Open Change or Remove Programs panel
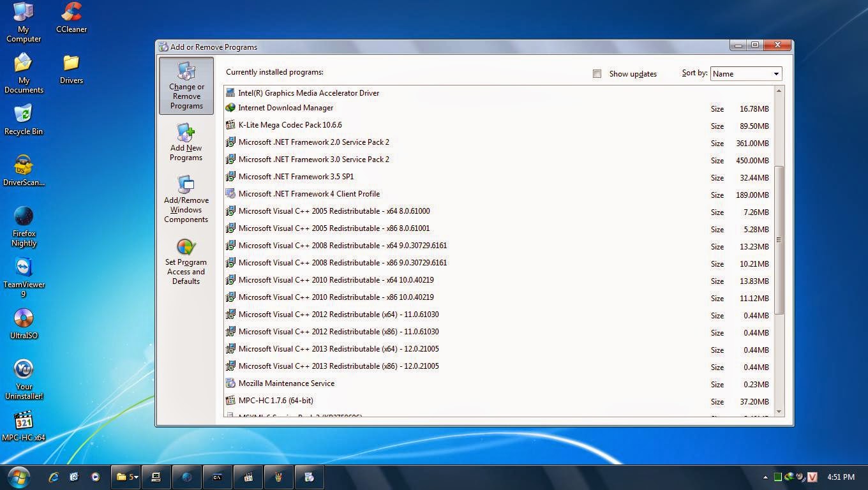This screenshot has width=868, height=490. tap(186, 85)
